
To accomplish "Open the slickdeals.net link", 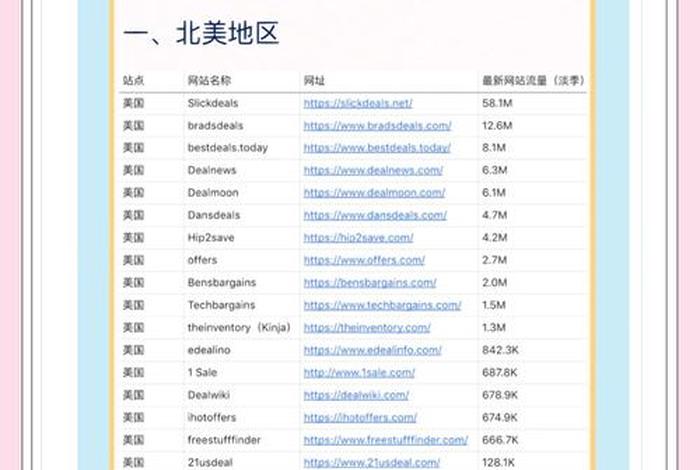I will (358, 103).
